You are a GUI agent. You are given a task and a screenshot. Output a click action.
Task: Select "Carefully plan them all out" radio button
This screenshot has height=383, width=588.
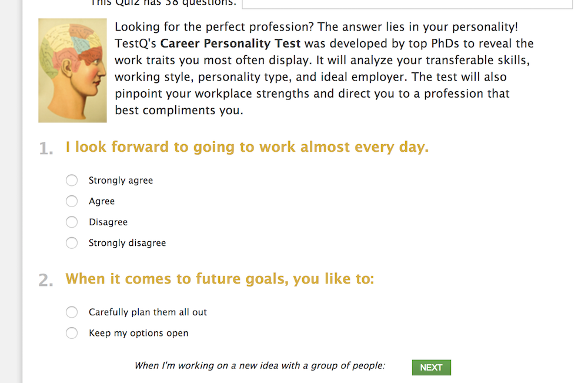tap(72, 312)
